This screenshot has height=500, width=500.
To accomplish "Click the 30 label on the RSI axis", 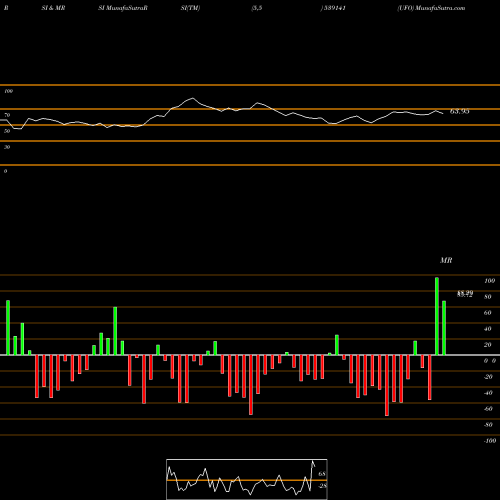I will pos(7,147).
